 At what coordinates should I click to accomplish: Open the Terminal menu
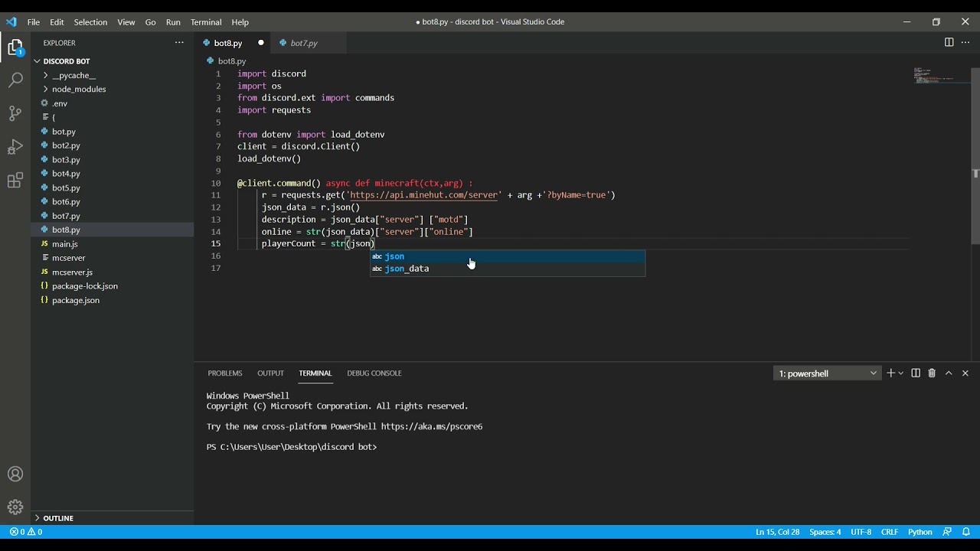pos(206,22)
